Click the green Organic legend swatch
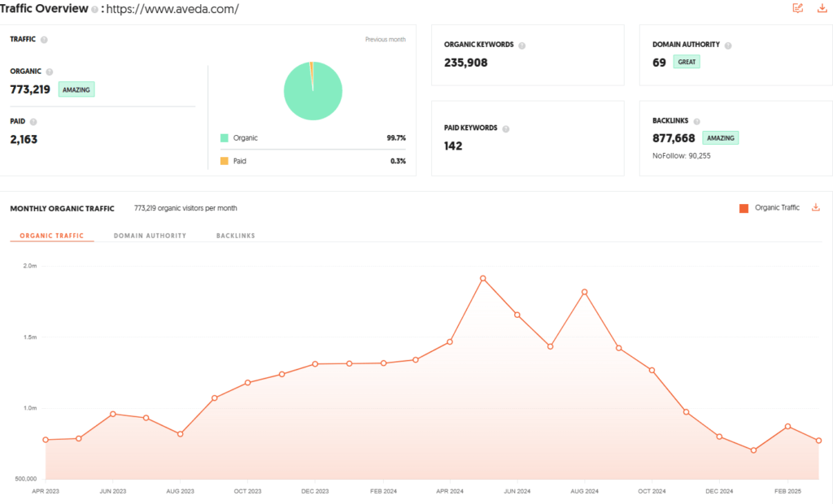This screenshot has height=504, width=833. (x=225, y=138)
